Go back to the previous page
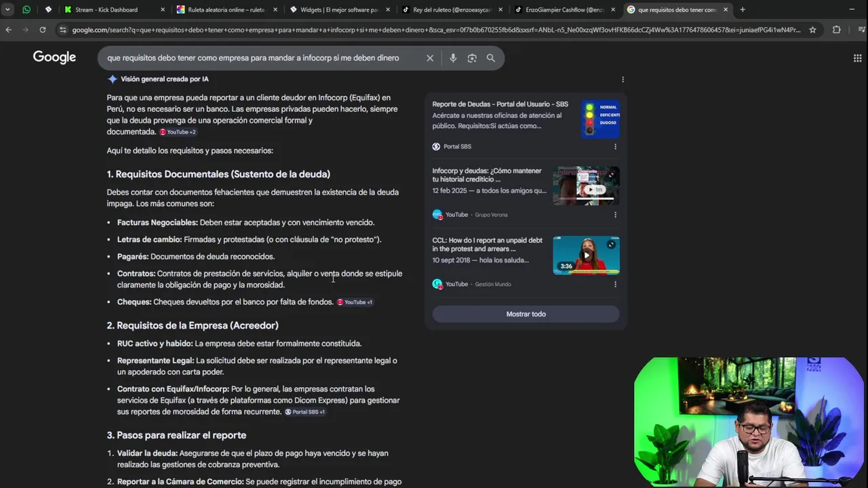This screenshot has height=488, width=868. coord(9,30)
